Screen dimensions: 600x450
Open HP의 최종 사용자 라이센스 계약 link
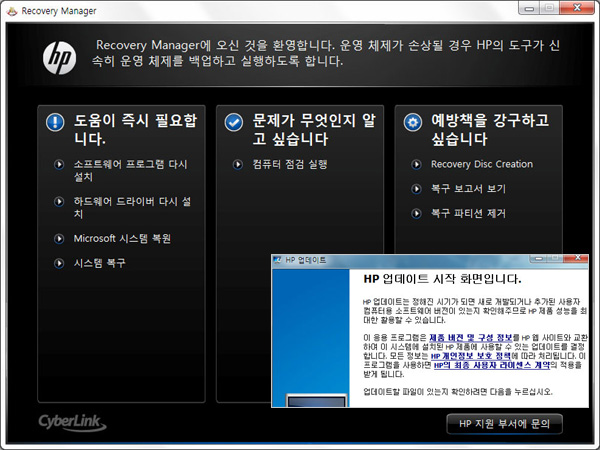point(492,365)
